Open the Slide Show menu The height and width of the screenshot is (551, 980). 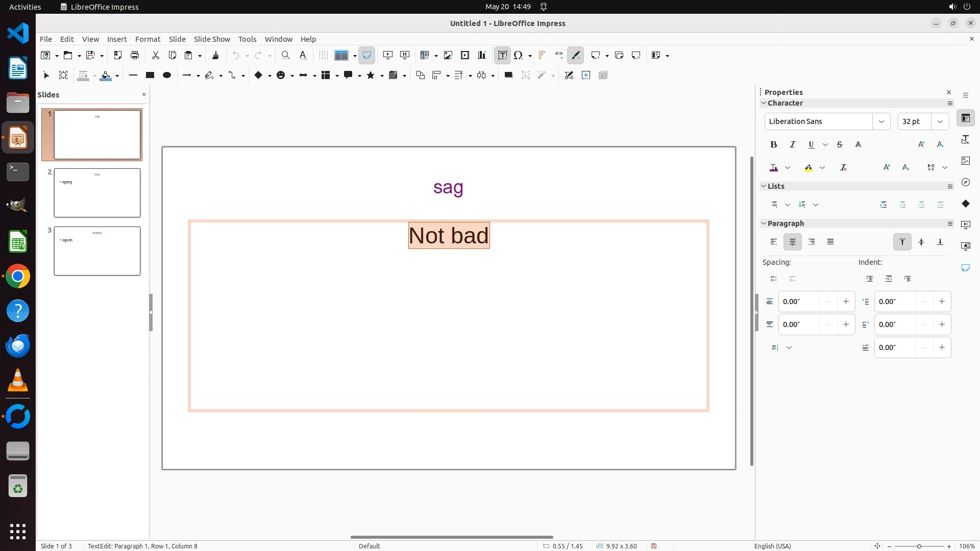click(212, 39)
